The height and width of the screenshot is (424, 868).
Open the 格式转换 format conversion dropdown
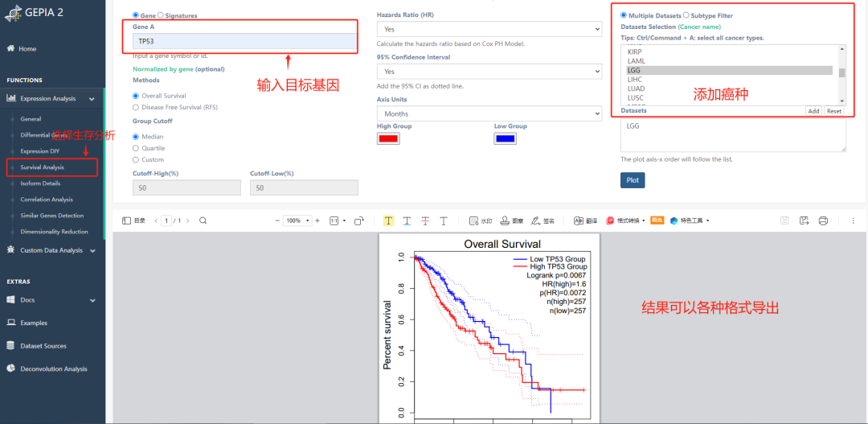pos(626,220)
